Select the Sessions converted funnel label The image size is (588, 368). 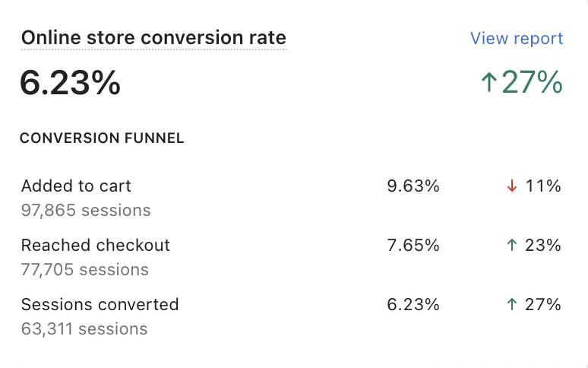point(100,305)
